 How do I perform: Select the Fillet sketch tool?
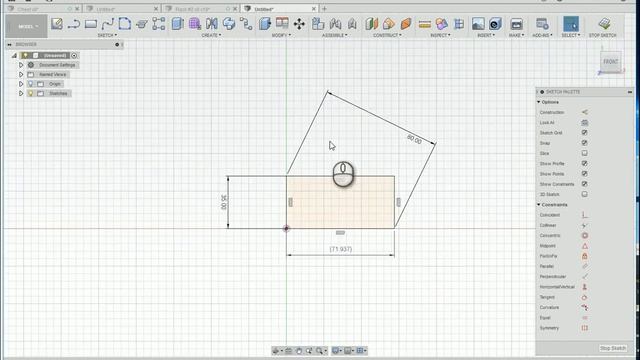pos(125,24)
